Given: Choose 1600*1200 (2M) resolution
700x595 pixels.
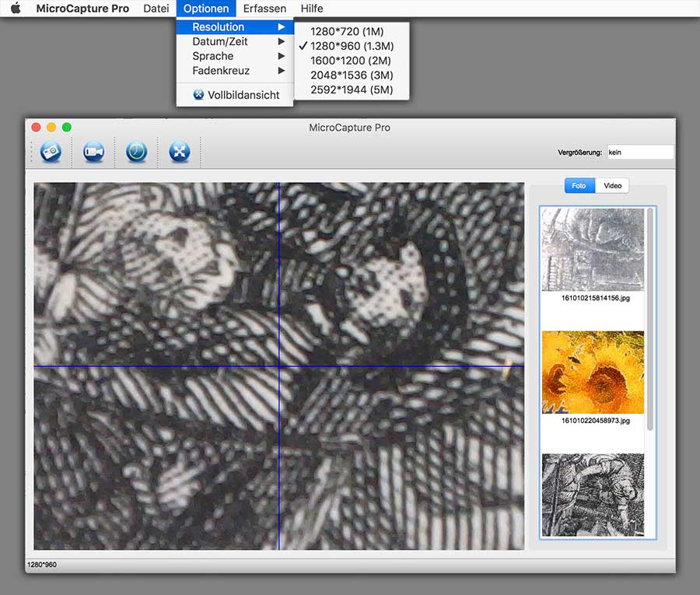Looking at the screenshot, I should click(x=350, y=61).
